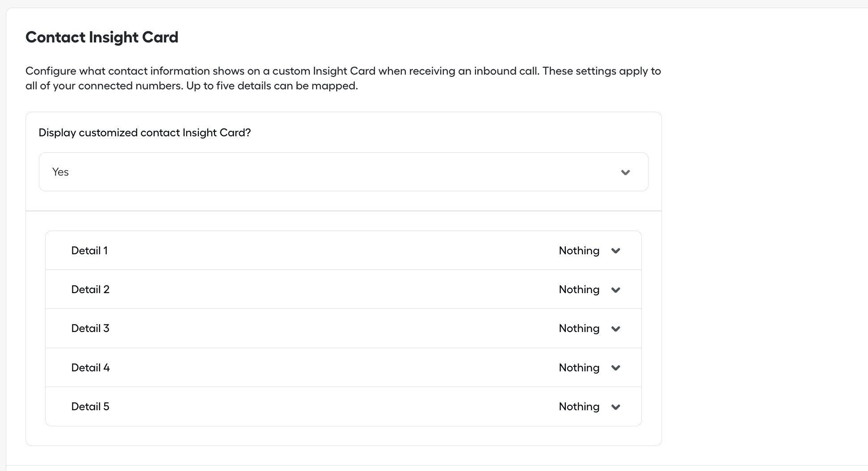Click the "Detail 2" row label

click(90, 290)
